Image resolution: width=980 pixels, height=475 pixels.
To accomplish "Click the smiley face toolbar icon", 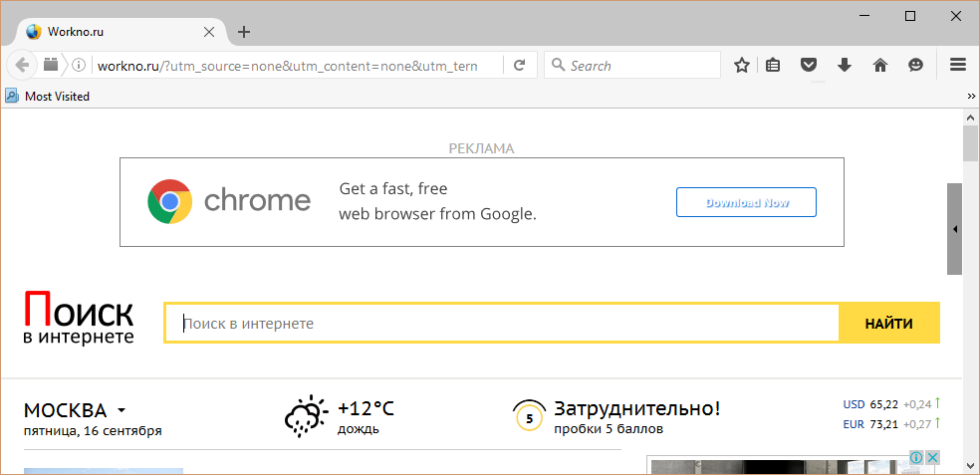I will pos(915,66).
